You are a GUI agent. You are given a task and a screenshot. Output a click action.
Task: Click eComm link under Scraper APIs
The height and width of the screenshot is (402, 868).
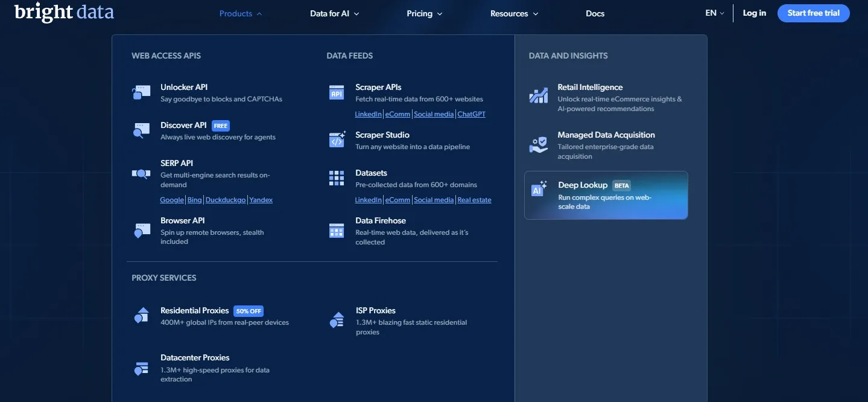(398, 114)
